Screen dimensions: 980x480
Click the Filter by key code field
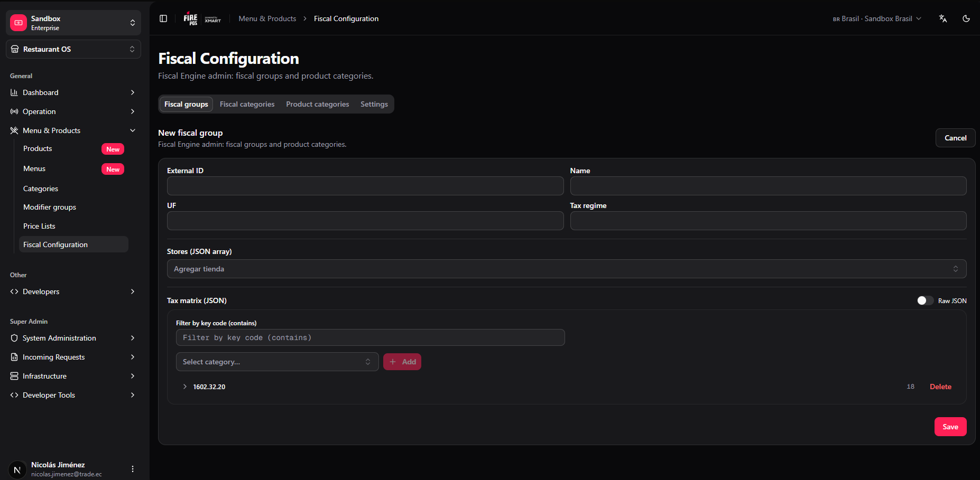[370, 337]
